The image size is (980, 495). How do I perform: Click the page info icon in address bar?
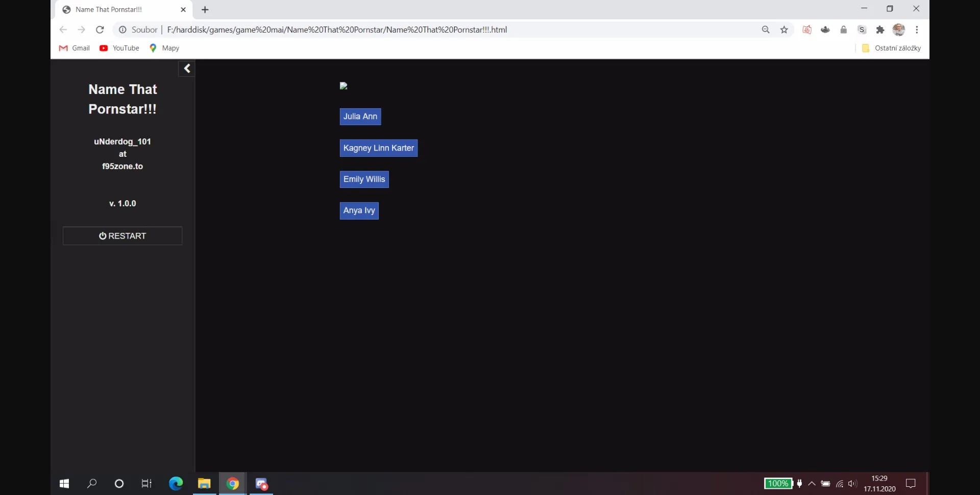click(122, 30)
